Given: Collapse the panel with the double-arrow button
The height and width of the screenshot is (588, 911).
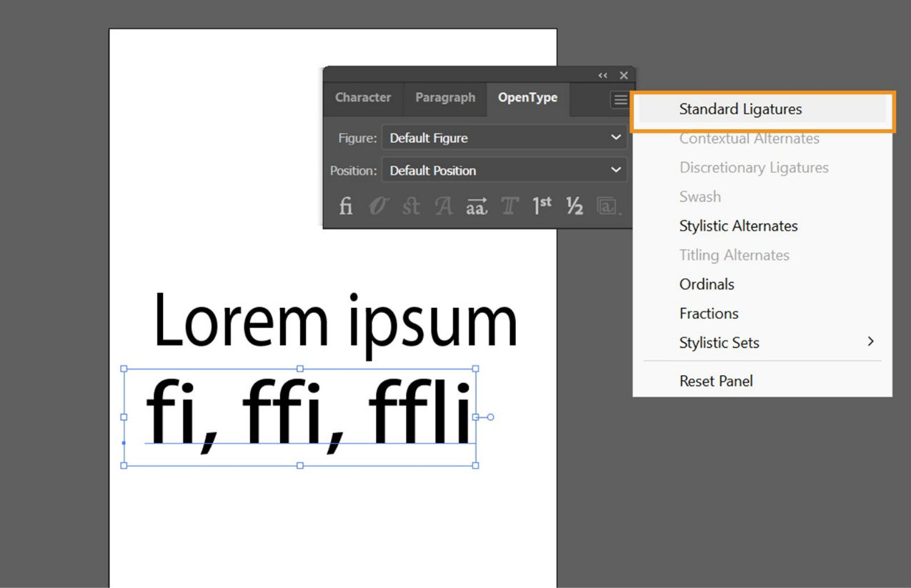Looking at the screenshot, I should 602,74.
